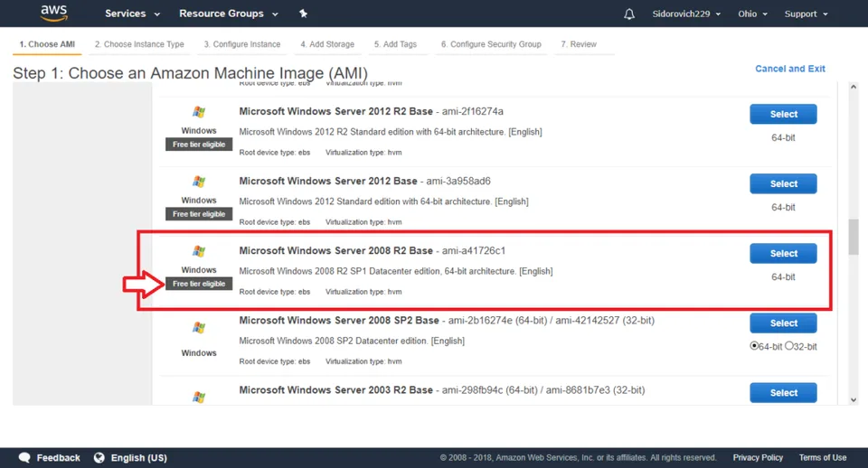Switch to 3. Configure Instance tab
868x468 pixels.
tap(242, 44)
